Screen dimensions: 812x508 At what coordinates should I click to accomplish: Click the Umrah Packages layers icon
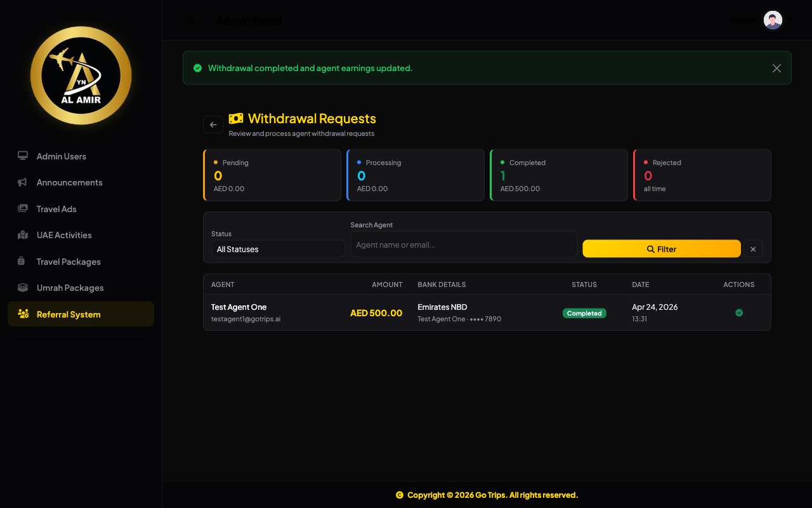[23, 288]
